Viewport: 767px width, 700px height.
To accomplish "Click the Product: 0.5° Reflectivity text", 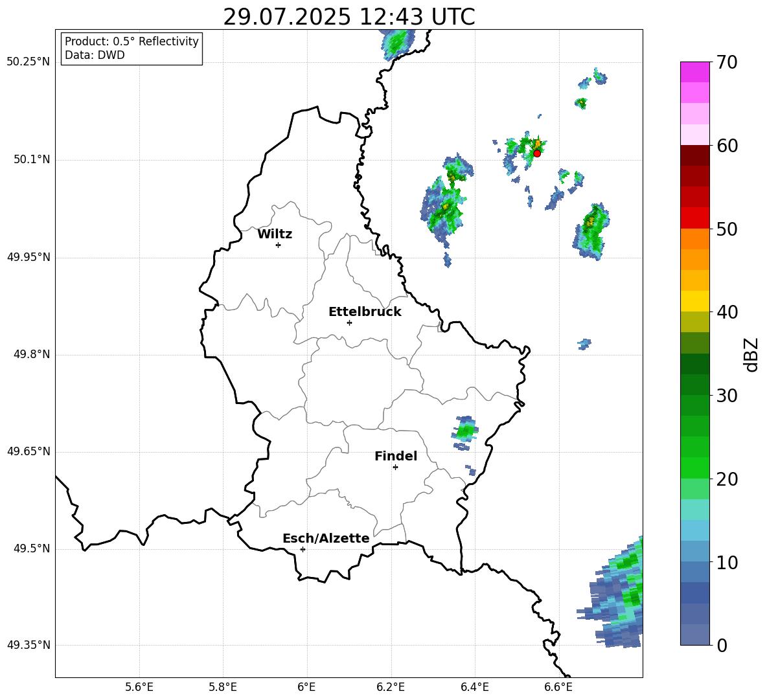I will tap(132, 41).
